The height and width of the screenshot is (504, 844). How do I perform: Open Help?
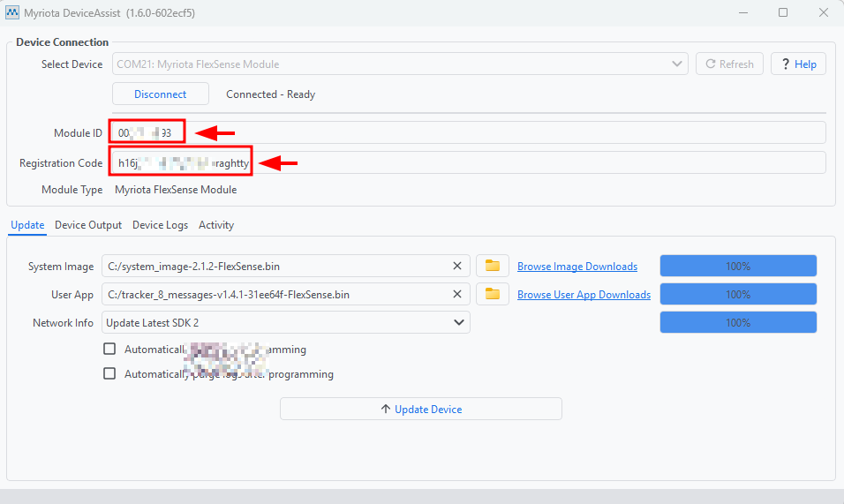pyautogui.click(x=798, y=64)
